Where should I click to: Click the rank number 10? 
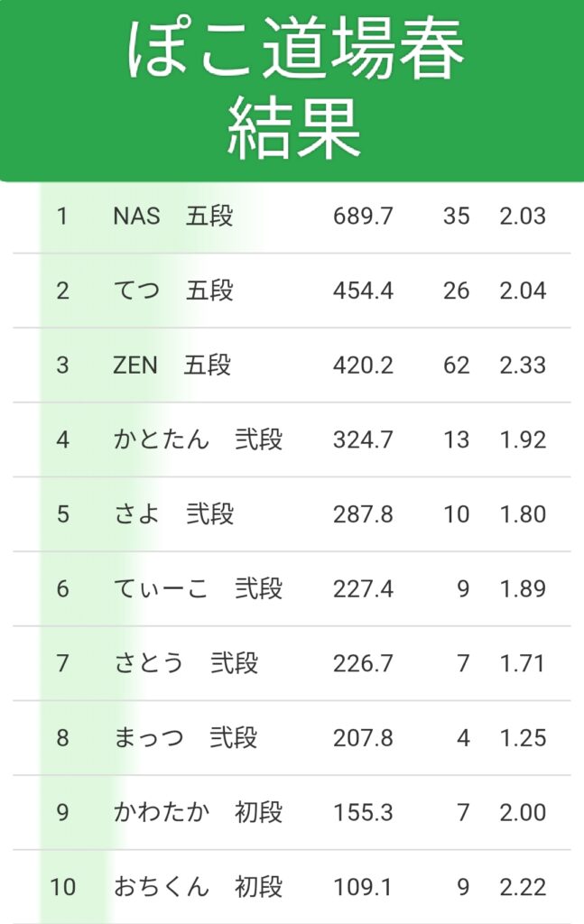tap(62, 887)
